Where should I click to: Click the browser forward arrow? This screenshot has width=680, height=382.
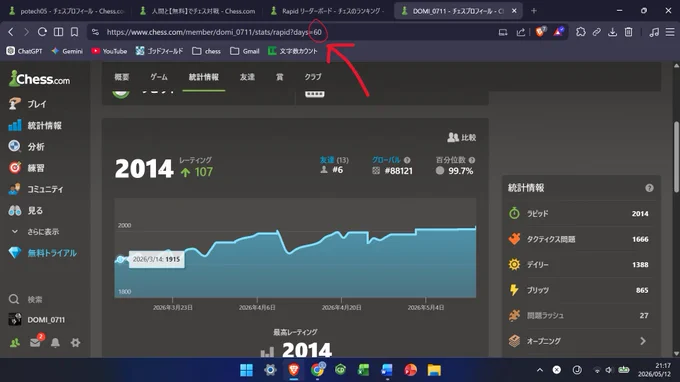point(26,32)
